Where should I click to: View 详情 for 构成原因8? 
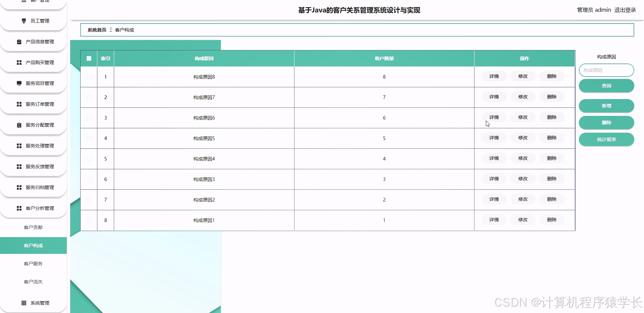coord(494,77)
